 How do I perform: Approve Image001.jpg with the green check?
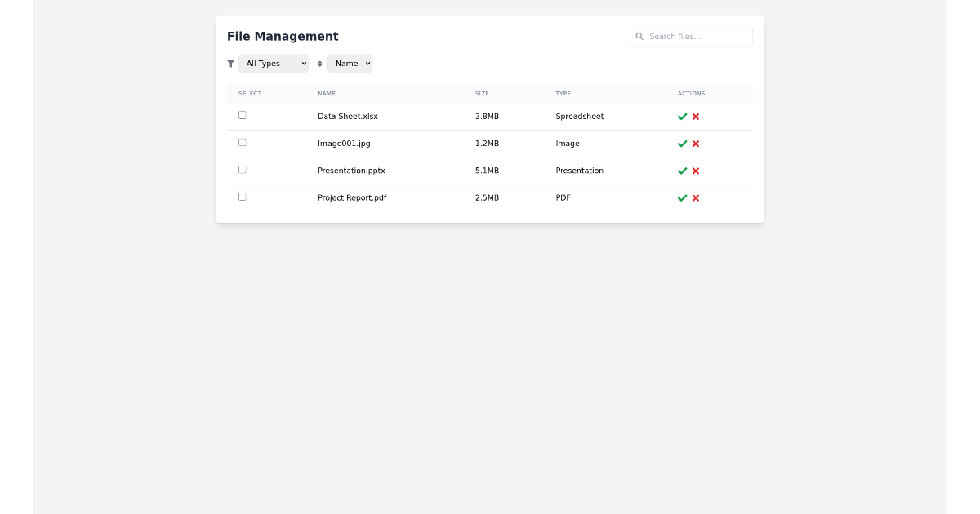[x=682, y=144]
